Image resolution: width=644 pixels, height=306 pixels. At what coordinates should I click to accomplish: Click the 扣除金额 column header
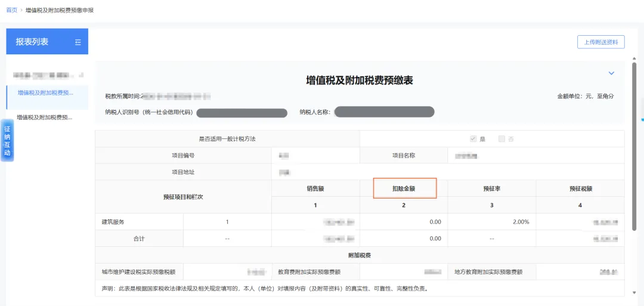coord(404,189)
